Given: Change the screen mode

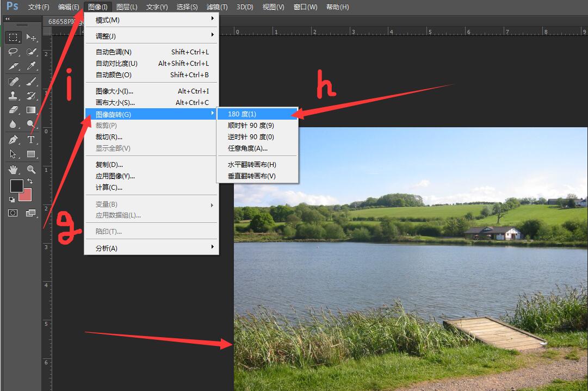Looking at the screenshot, I should (x=31, y=213).
